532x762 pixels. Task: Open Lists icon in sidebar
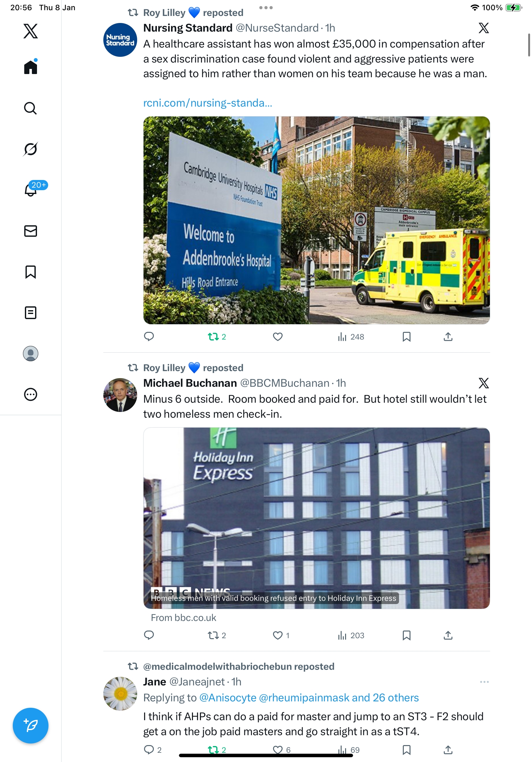click(x=31, y=313)
